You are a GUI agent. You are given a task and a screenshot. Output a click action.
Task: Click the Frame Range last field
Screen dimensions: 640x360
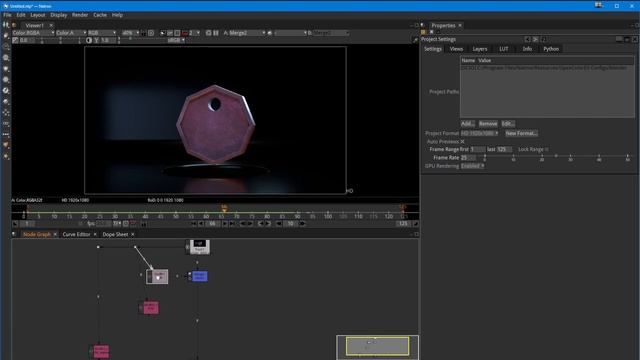[x=504, y=149]
